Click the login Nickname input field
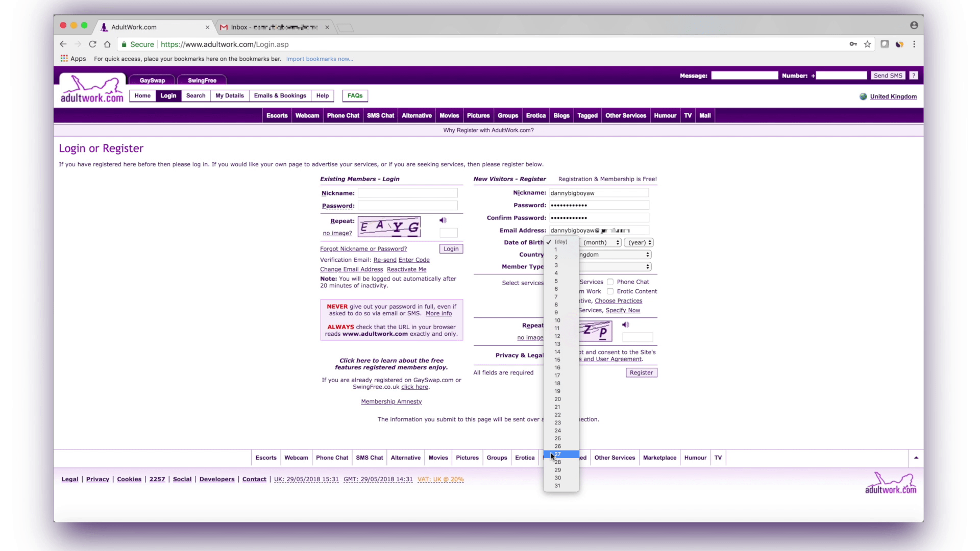Image resolution: width=980 pixels, height=551 pixels. (x=407, y=193)
